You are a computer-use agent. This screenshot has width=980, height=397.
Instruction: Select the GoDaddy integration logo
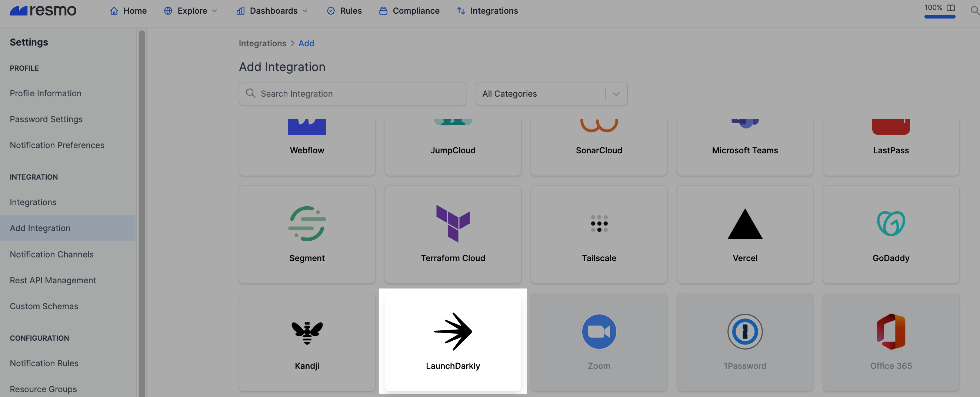891,223
